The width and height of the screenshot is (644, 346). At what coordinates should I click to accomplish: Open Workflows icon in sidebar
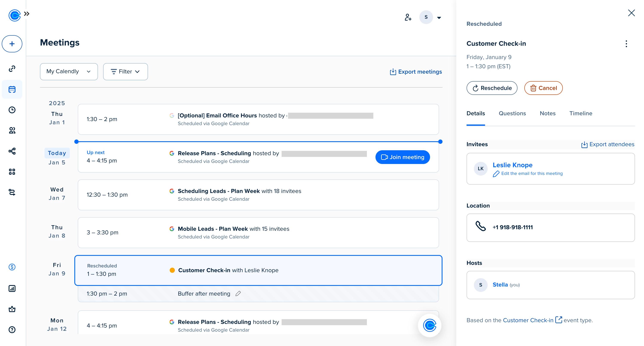[12, 151]
